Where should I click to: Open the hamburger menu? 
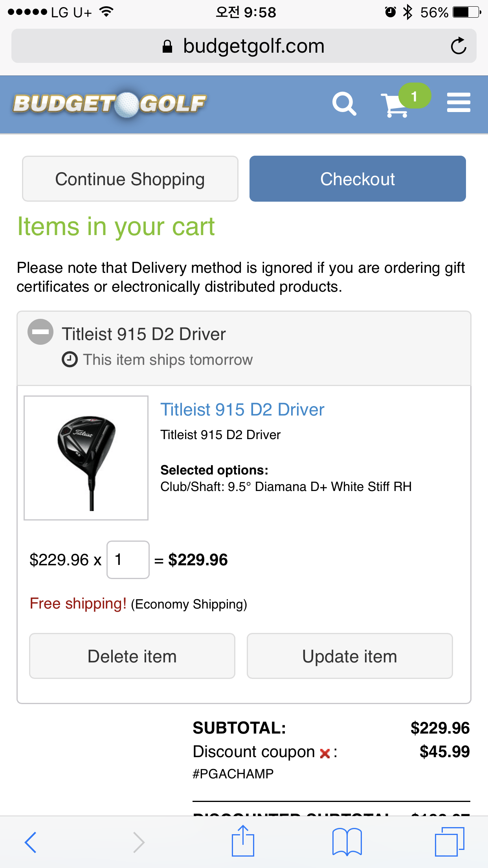tap(459, 103)
